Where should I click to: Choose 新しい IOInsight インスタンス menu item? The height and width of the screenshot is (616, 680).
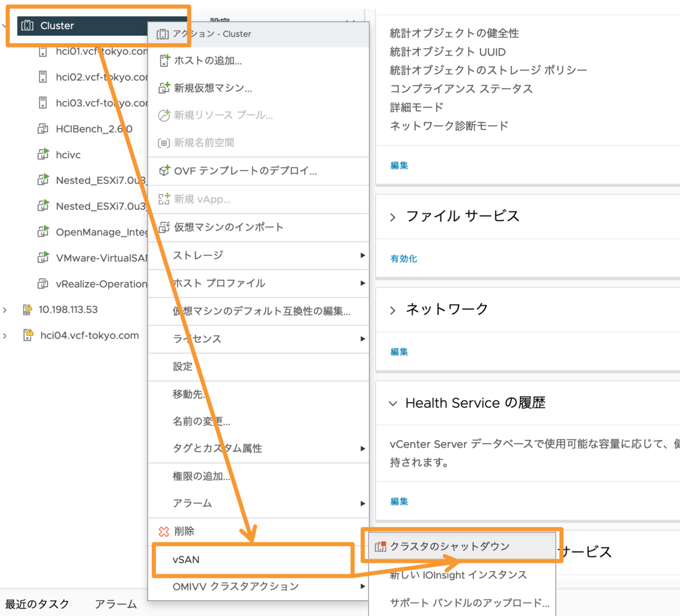pyautogui.click(x=461, y=575)
